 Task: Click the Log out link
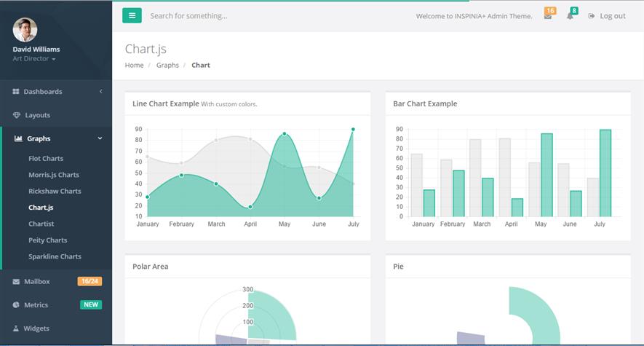pyautogui.click(x=607, y=16)
